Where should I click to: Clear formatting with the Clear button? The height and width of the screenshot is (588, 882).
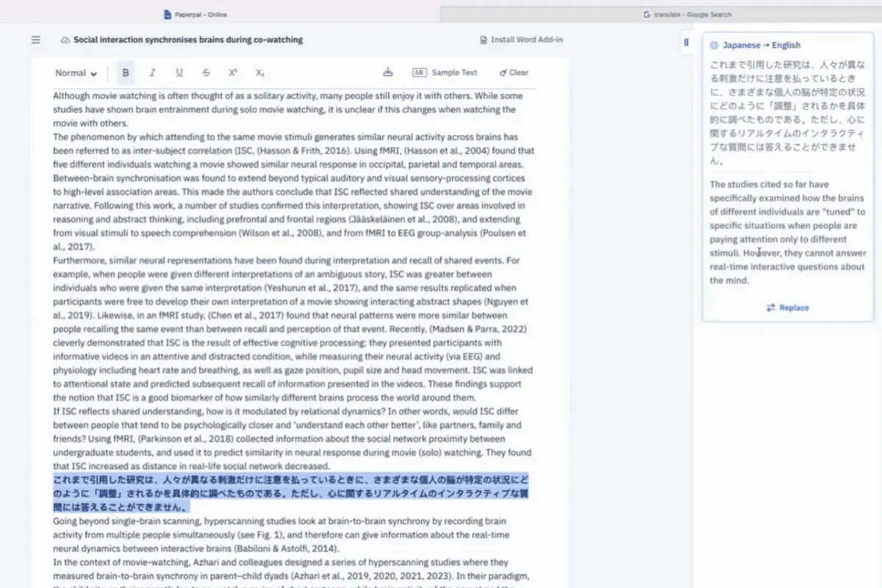click(514, 73)
